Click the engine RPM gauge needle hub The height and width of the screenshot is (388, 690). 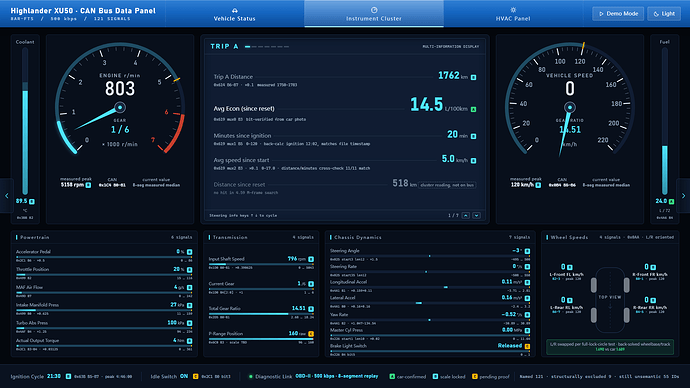coord(120,107)
